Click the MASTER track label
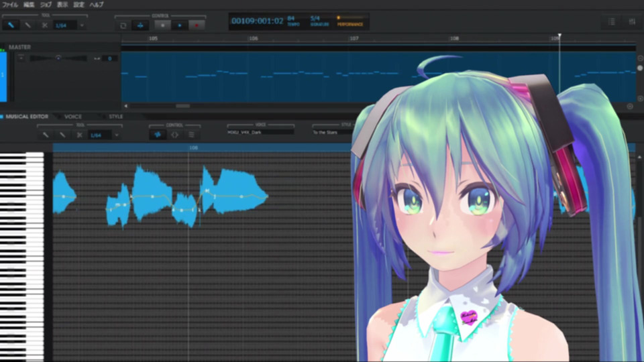 (19, 47)
